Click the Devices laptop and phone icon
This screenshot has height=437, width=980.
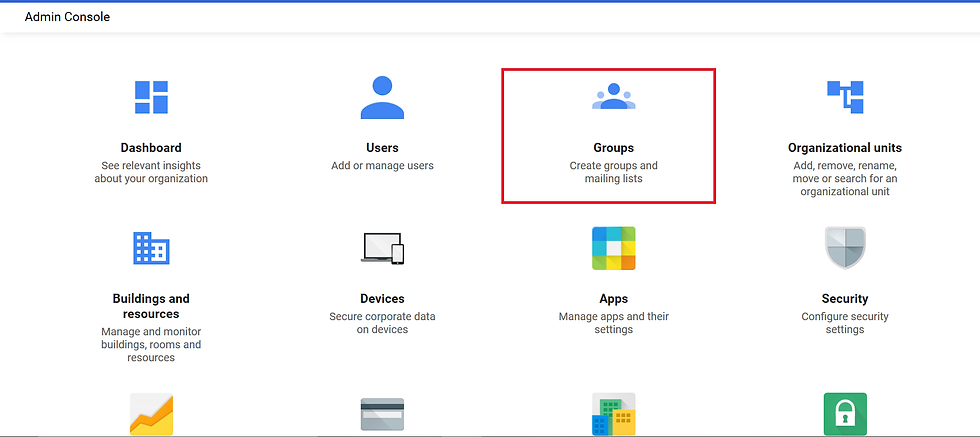(x=382, y=248)
